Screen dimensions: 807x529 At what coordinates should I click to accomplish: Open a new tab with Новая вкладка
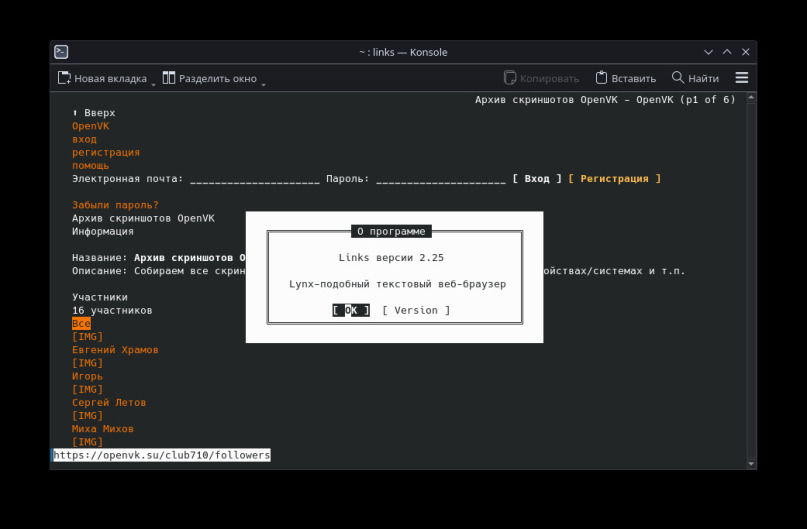point(102,78)
